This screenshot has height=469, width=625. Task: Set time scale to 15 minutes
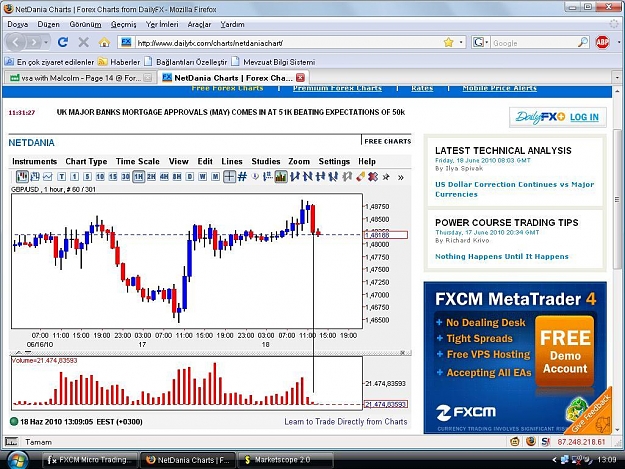(113, 177)
